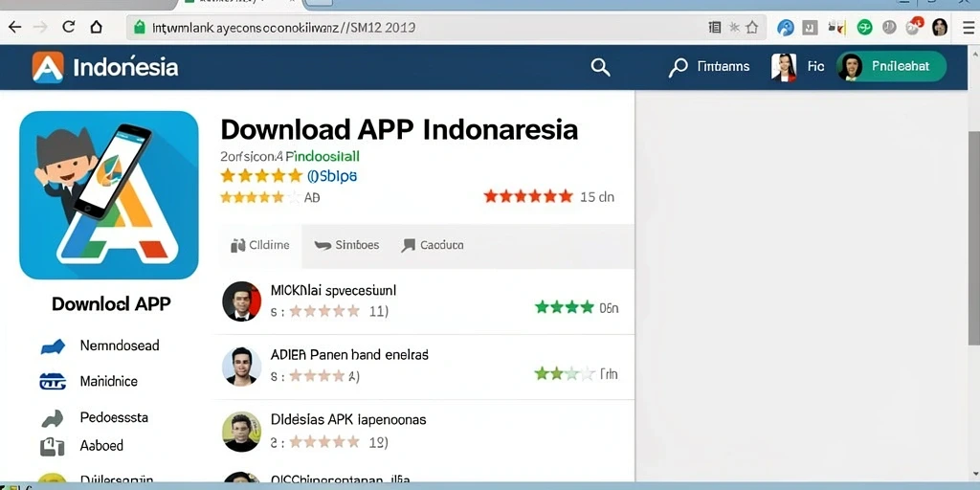Switch to the Clldime tab
This screenshot has width=980, height=490.
(260, 246)
